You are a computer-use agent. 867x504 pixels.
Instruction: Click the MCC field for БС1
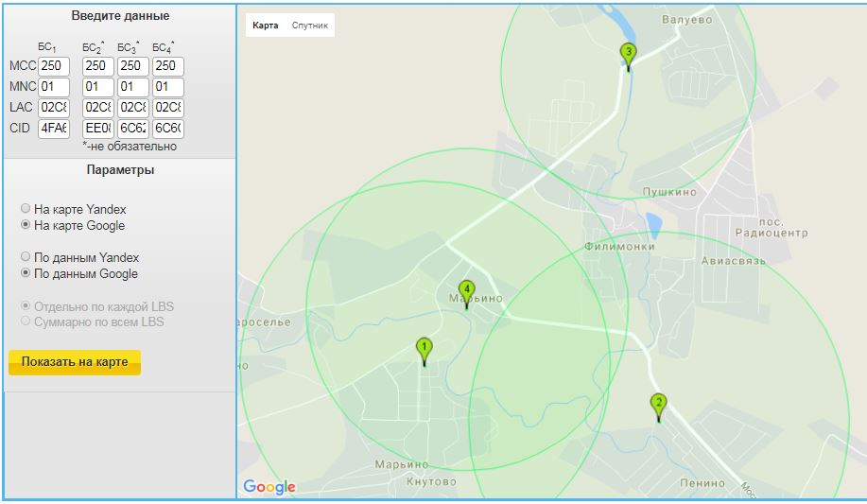(x=54, y=66)
